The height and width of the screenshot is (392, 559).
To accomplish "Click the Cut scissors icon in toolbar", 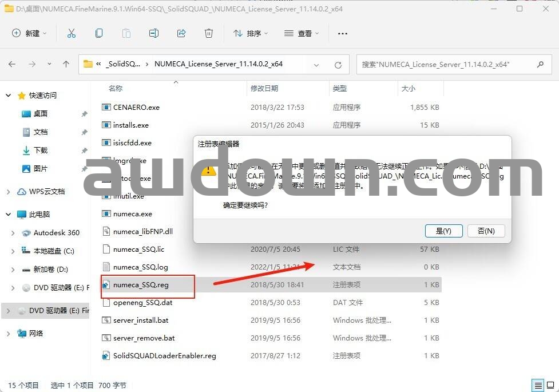I will point(72,33).
